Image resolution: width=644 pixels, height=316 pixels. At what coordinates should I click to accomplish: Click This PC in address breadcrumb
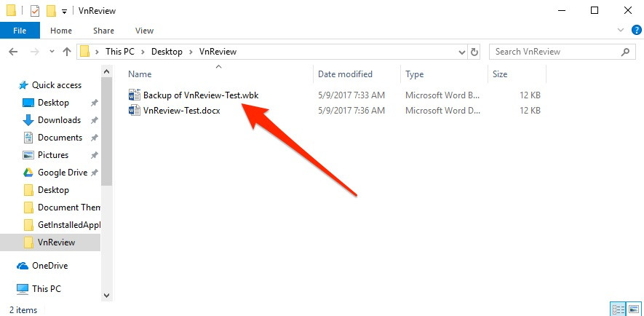click(119, 52)
